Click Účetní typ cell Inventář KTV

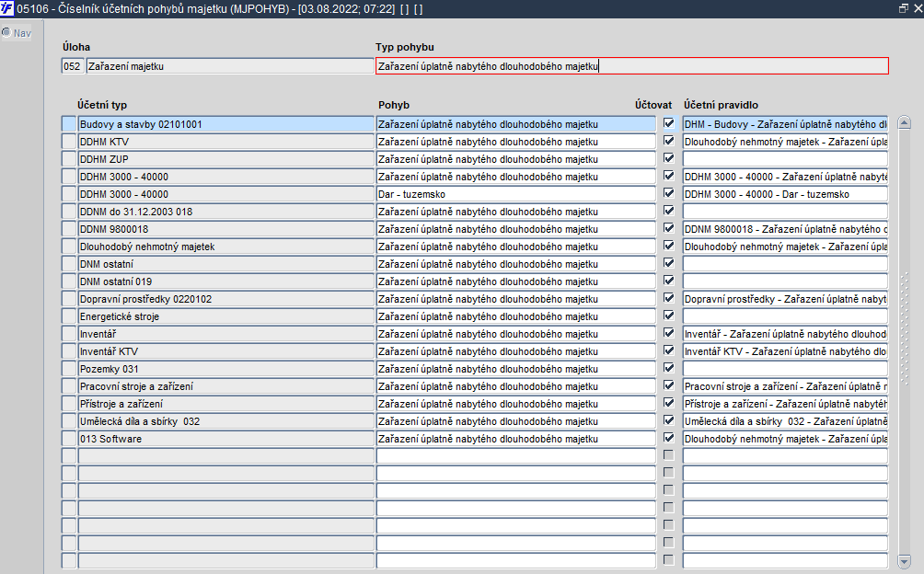226,350
